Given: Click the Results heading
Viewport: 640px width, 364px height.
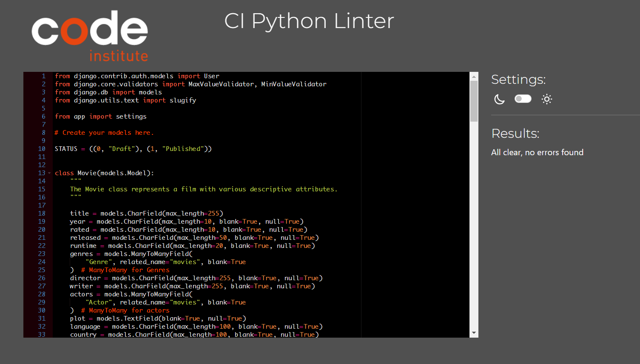Looking at the screenshot, I should click(x=515, y=134).
